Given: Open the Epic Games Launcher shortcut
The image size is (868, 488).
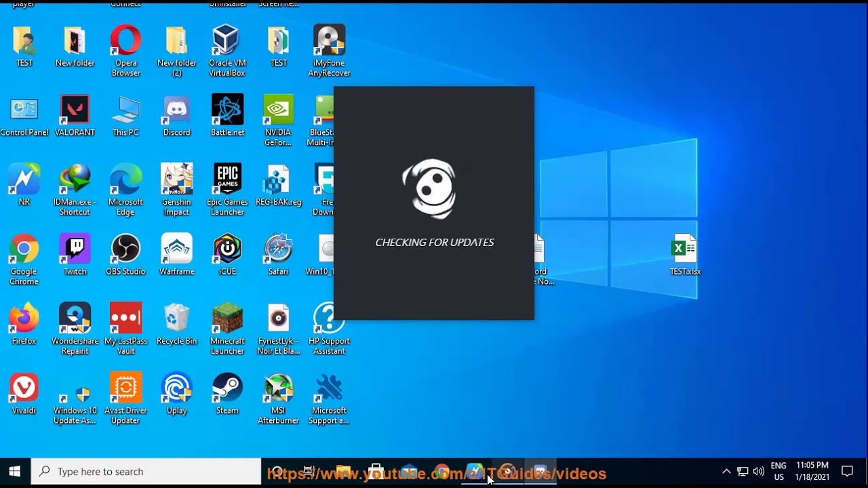Looking at the screenshot, I should [x=227, y=190].
